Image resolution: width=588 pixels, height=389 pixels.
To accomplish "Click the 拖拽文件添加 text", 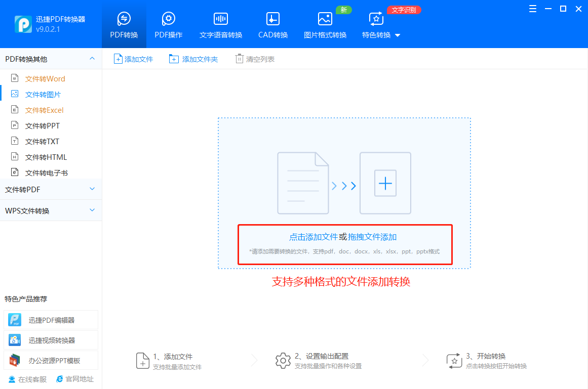I will click(x=372, y=237).
